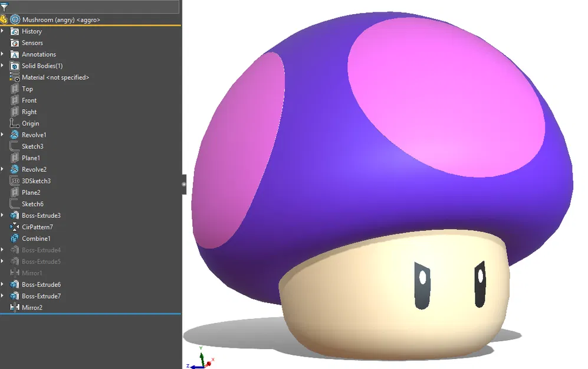
Task: Click the filter funnel icon above the tree
Action: (6, 6)
